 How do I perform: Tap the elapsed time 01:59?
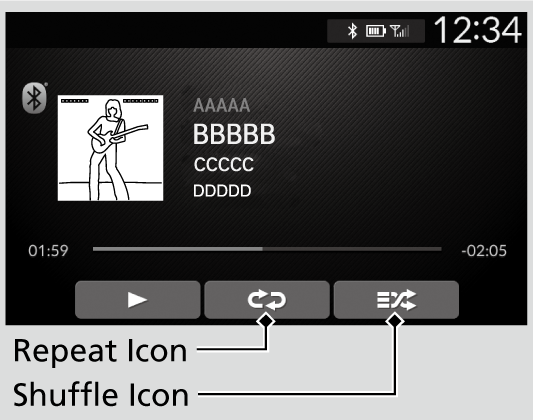[x=48, y=251]
